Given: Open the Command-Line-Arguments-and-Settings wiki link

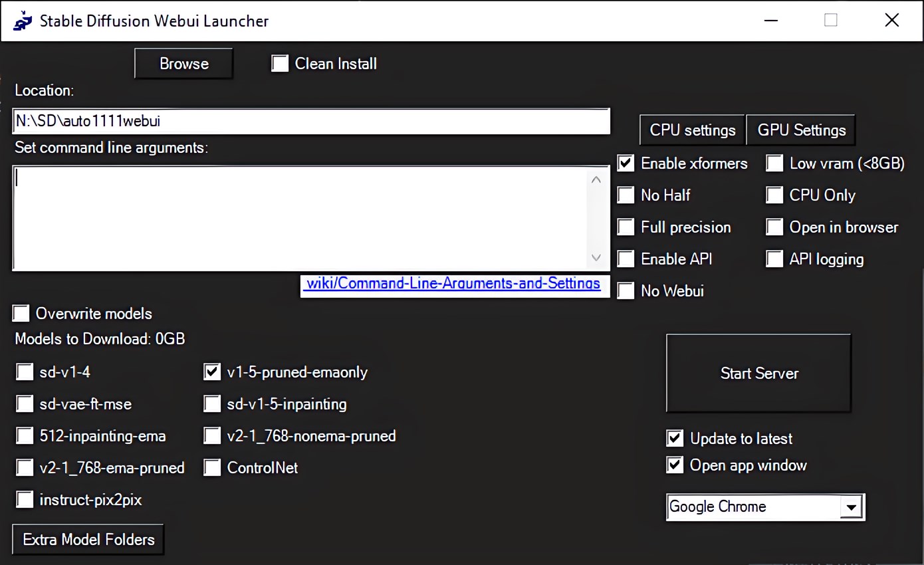Looking at the screenshot, I should [x=453, y=284].
